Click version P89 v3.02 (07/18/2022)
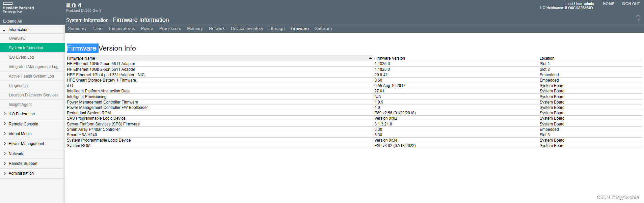This screenshot has width=644, height=203. [x=395, y=146]
